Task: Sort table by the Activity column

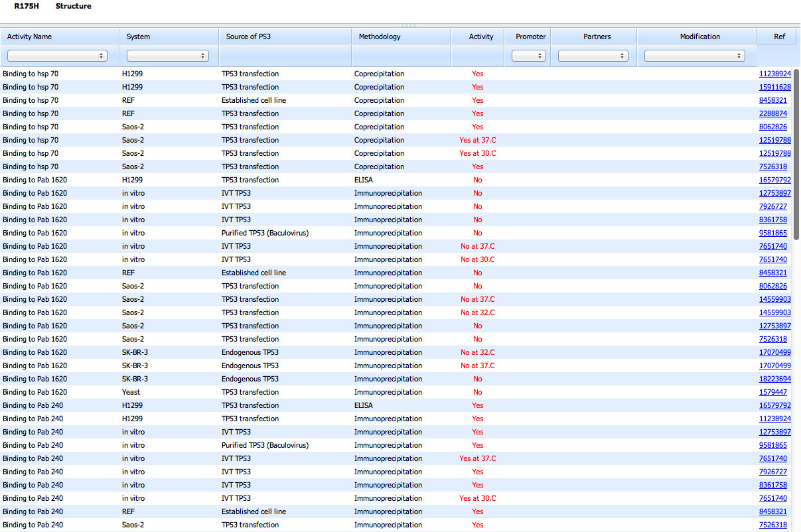Action: point(480,36)
